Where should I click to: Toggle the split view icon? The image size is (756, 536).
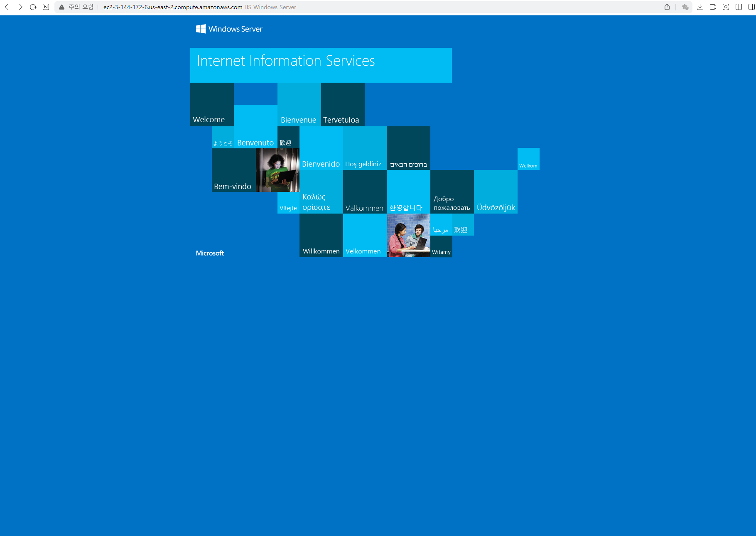(x=739, y=7)
